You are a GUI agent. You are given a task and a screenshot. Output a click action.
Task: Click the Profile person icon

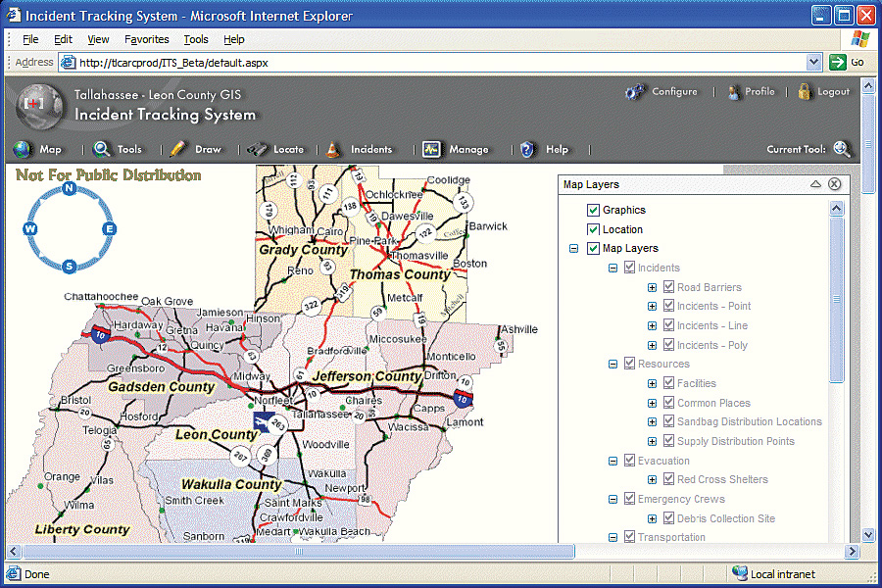click(733, 92)
